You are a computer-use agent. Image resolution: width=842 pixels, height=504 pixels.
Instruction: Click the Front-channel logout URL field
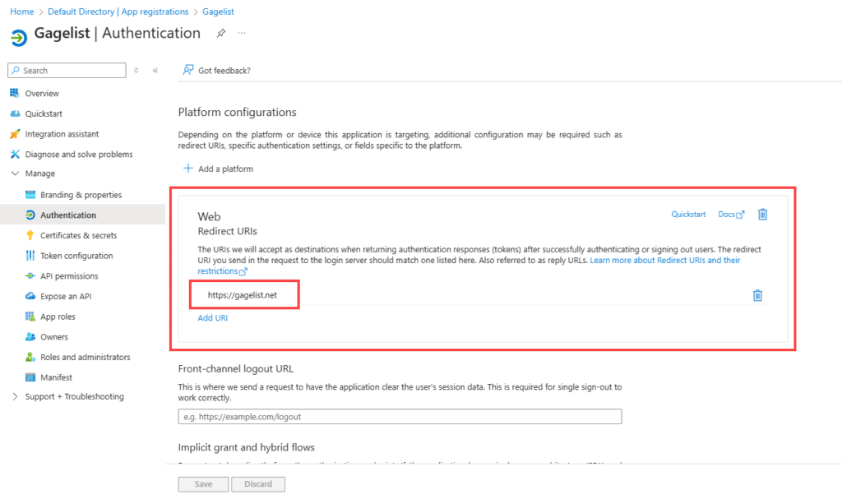pyautogui.click(x=400, y=417)
